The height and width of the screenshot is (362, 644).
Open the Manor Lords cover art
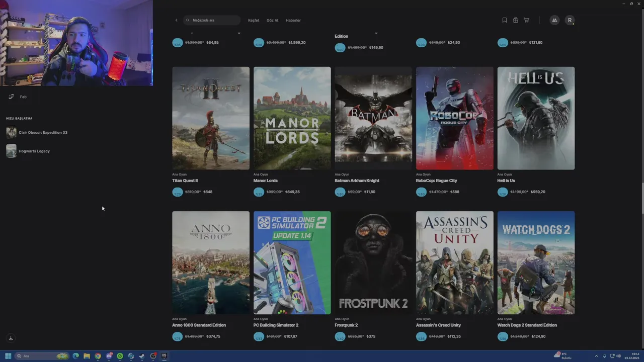pos(292,118)
